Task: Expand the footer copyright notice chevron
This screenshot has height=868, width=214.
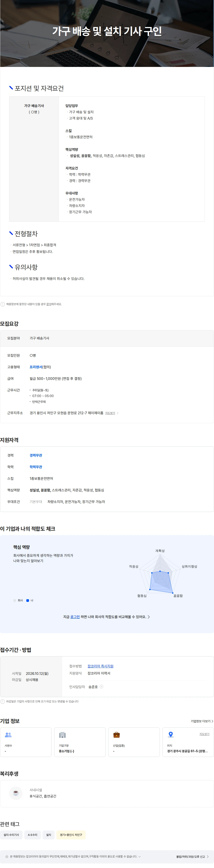Action: tap(139, 856)
